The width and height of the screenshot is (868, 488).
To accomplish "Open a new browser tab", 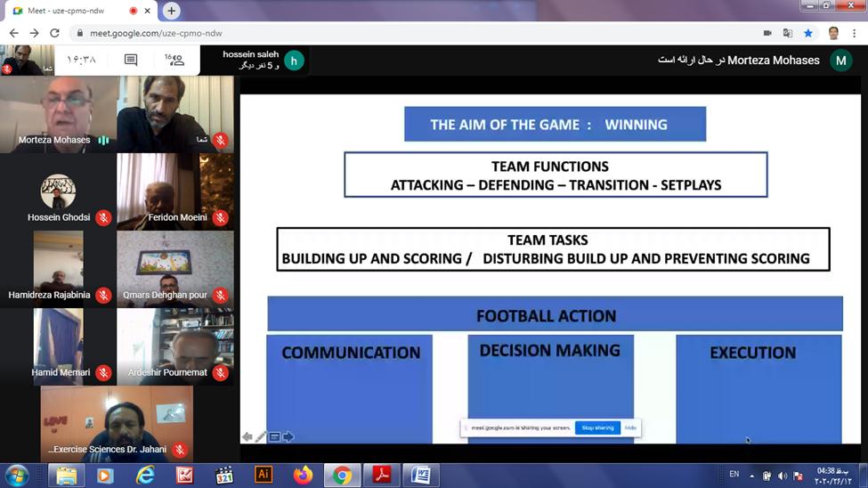I will click(x=171, y=11).
